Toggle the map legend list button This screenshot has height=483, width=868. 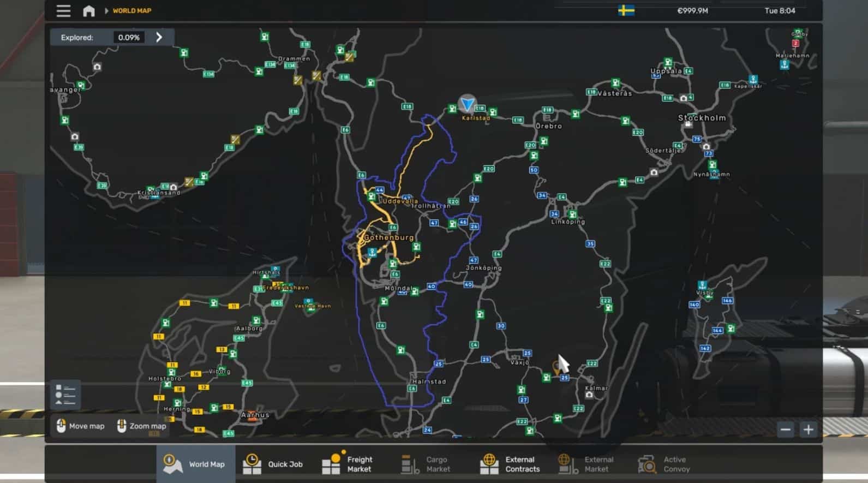pos(65,395)
